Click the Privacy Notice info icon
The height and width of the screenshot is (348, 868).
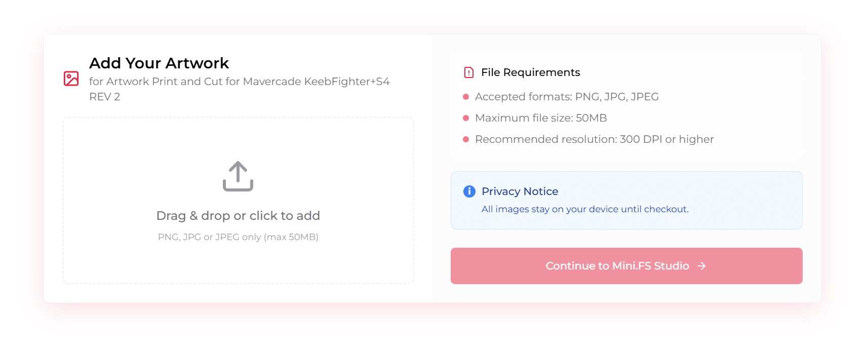tap(469, 191)
